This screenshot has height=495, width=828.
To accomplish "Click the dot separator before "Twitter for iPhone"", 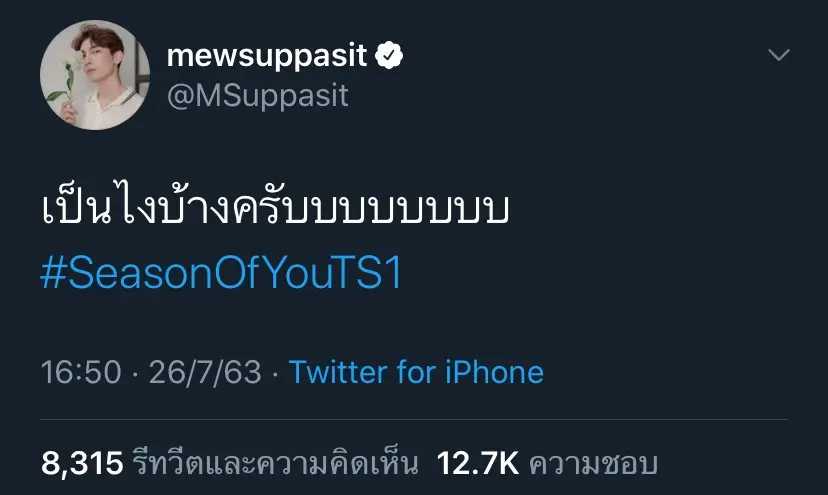I will [x=275, y=374].
